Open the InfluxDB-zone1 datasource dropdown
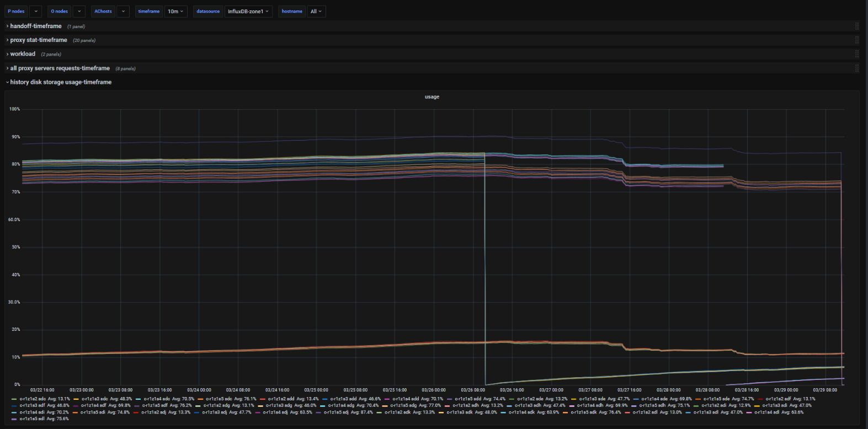The image size is (868, 429). click(x=248, y=11)
